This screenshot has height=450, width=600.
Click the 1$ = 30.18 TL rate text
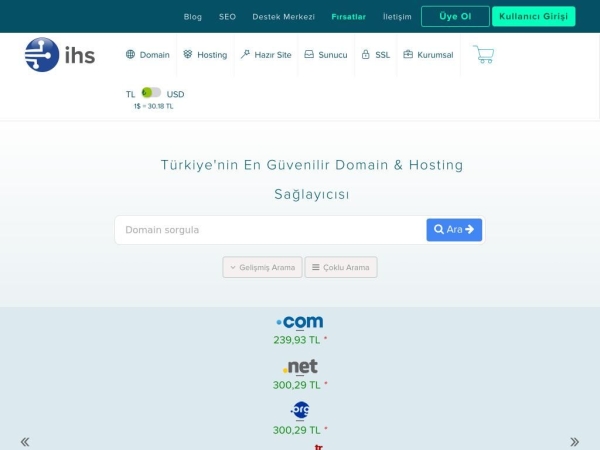point(153,106)
